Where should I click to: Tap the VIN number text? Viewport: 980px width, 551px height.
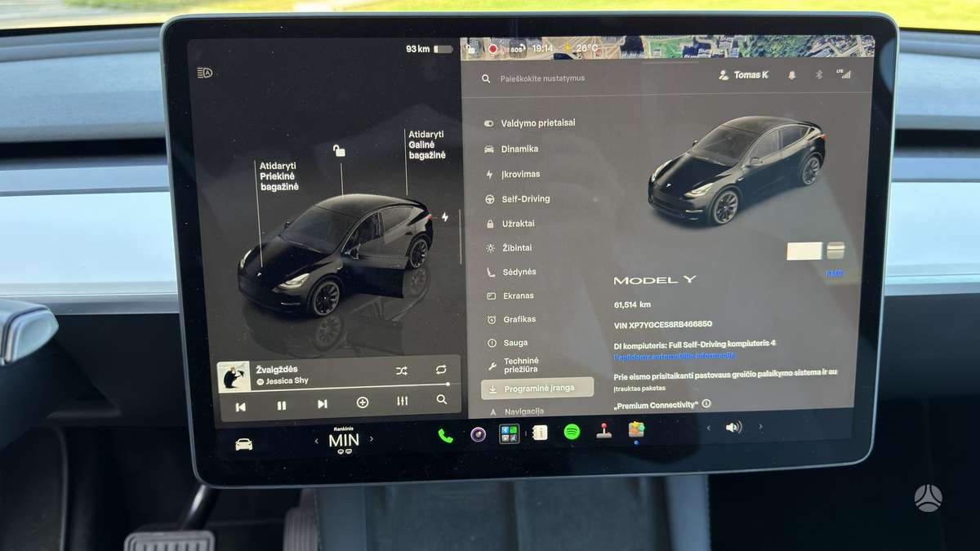[x=663, y=324]
